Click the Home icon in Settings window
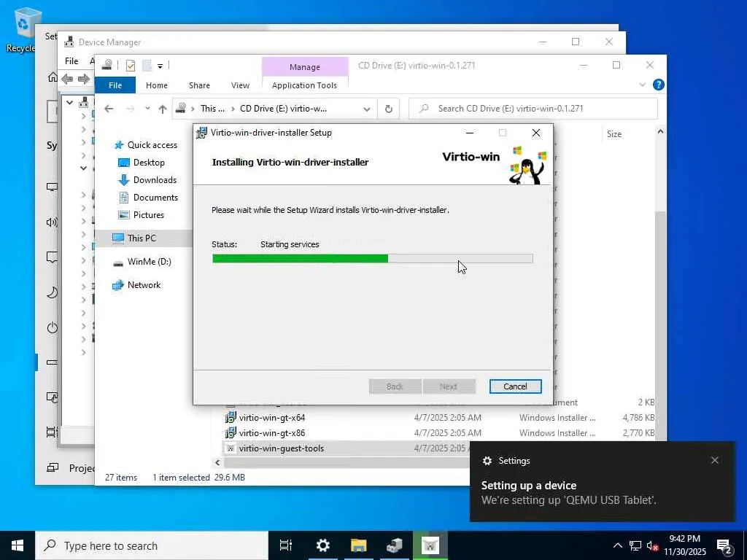The width and height of the screenshot is (747, 560). [x=53, y=77]
